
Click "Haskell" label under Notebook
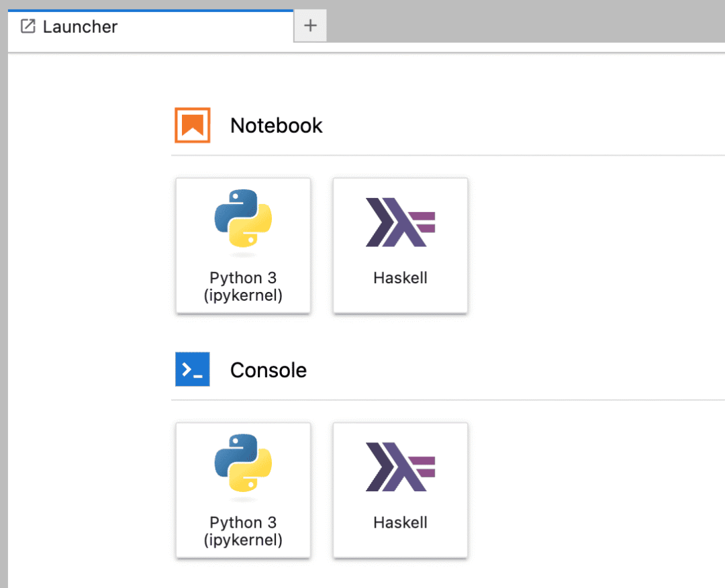400,278
